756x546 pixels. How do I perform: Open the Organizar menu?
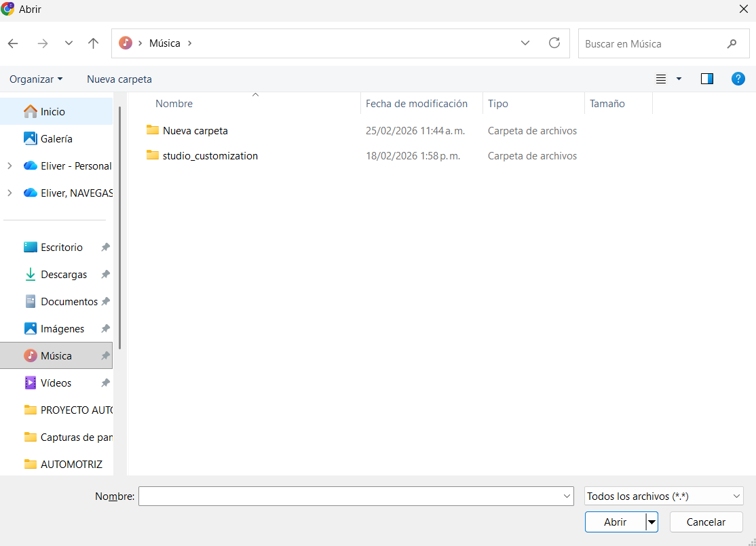click(36, 79)
